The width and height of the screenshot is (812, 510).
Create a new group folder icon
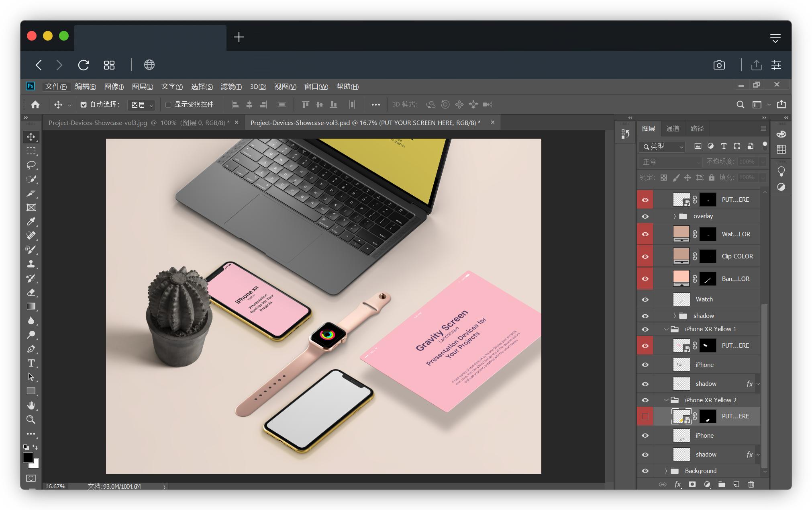[x=722, y=484]
